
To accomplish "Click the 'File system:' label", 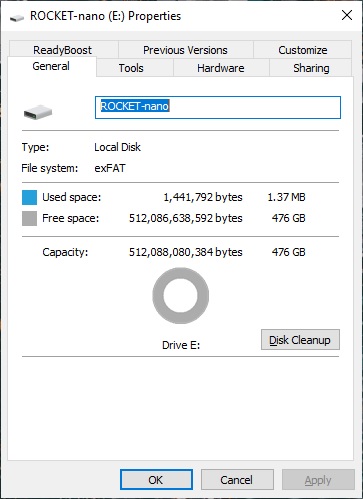I will pyautogui.click(x=50, y=168).
